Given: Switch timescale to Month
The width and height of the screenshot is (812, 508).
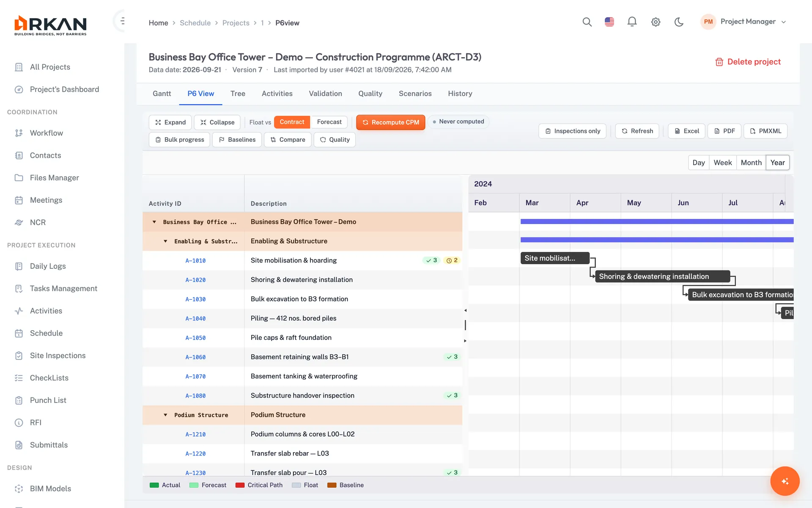Looking at the screenshot, I should coord(751,163).
